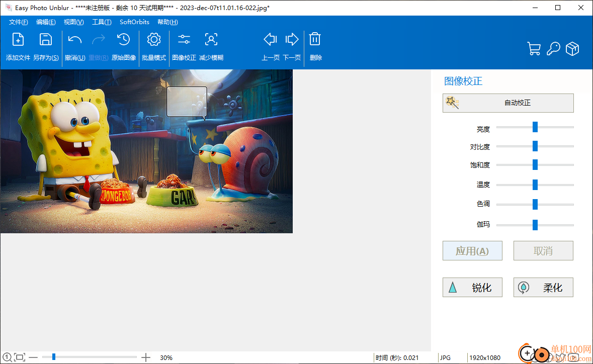Click the key registration icon
Image resolution: width=593 pixels, height=364 pixels.
point(553,49)
